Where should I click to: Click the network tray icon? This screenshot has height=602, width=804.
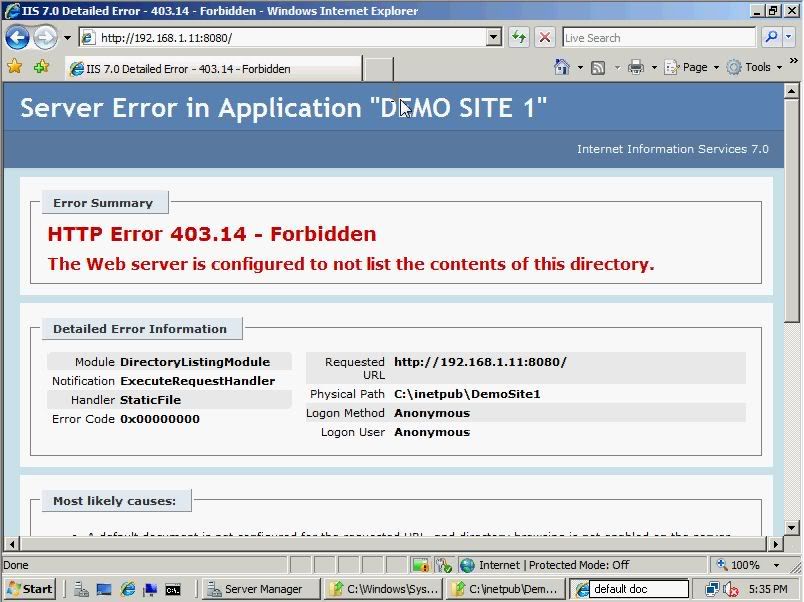pyautogui.click(x=712, y=589)
